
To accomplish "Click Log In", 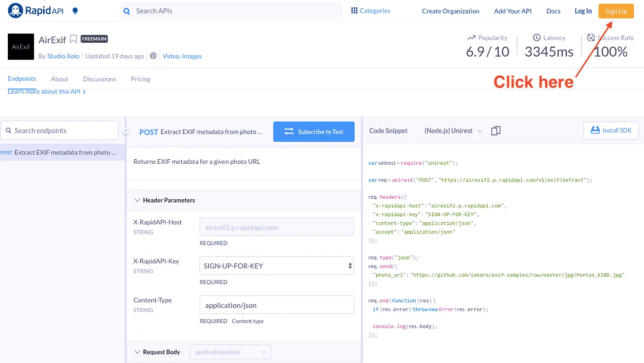I will coord(583,11).
